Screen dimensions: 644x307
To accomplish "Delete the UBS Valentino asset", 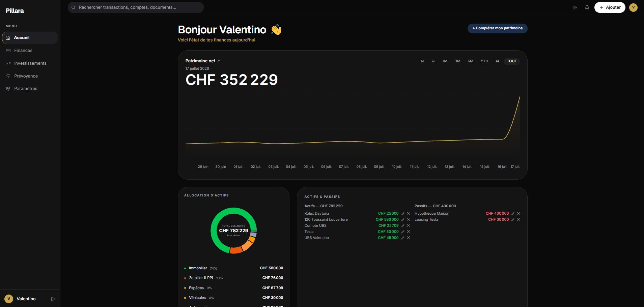I will tap(408, 238).
